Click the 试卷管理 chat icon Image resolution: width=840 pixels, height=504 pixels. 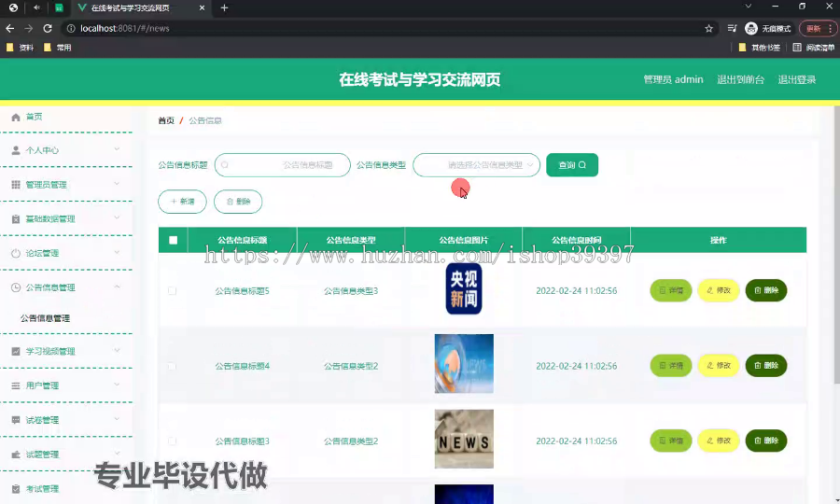tap(16, 420)
